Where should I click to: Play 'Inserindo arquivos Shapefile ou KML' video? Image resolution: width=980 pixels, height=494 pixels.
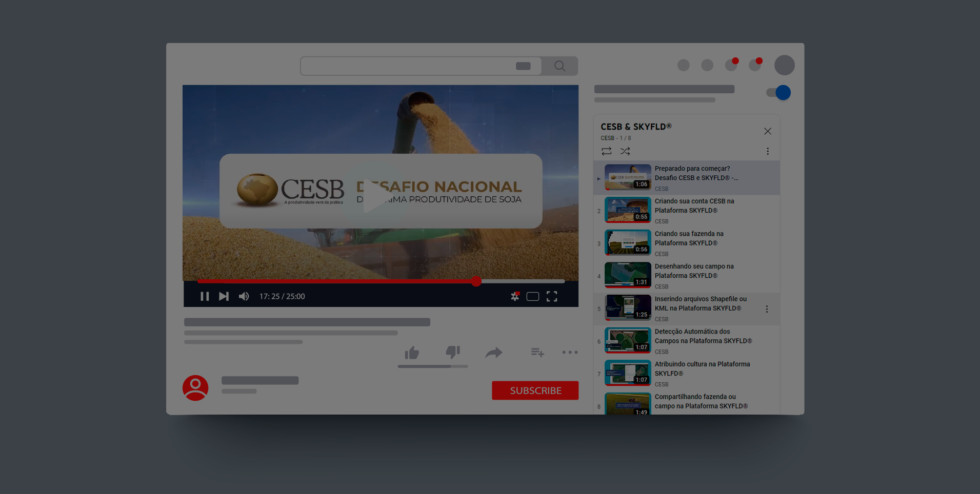pyautogui.click(x=687, y=309)
